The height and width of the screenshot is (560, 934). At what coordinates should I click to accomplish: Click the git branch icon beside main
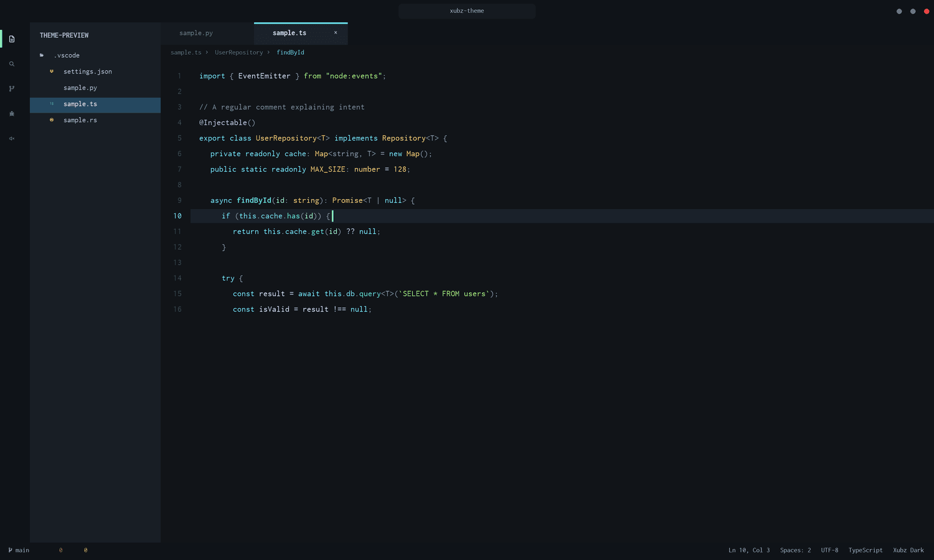10,550
